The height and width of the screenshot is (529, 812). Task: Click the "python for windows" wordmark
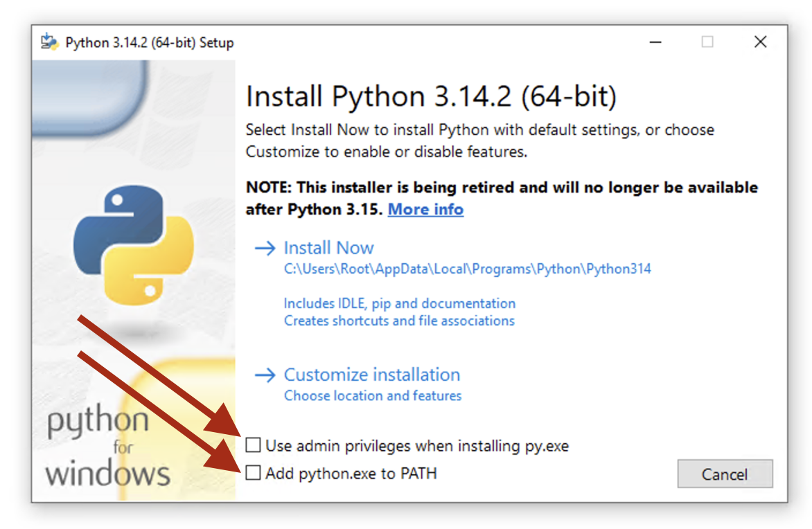[x=107, y=447]
